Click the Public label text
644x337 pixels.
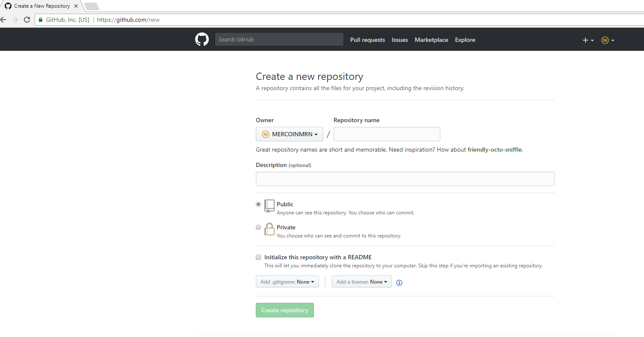285,204
